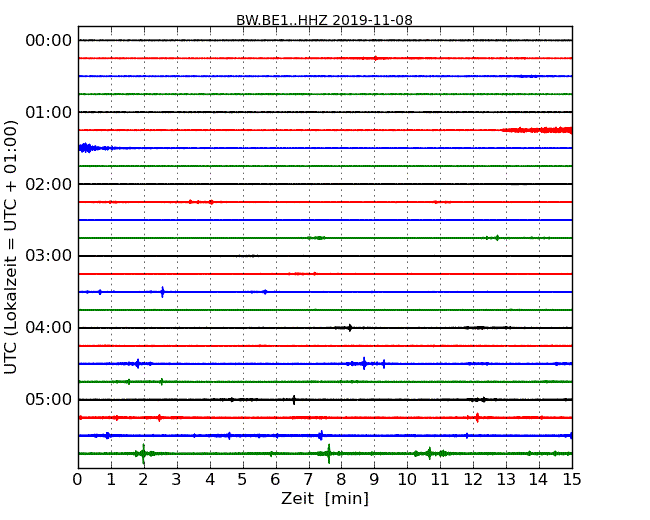Click the x-axis tick label 2
This screenshot has width=650, height=520.
pyautogui.click(x=143, y=480)
